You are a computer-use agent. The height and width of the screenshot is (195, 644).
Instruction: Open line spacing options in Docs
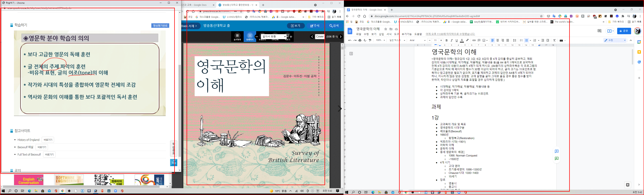point(514,40)
